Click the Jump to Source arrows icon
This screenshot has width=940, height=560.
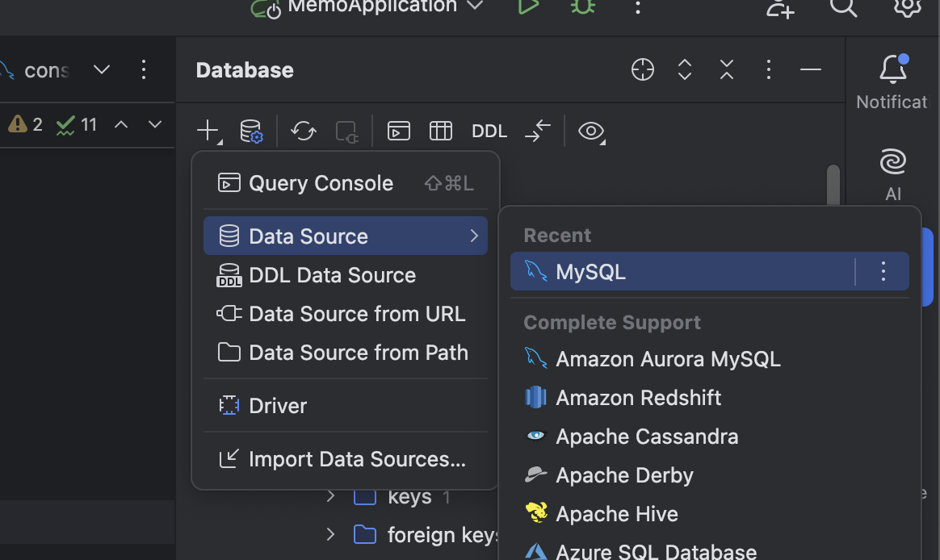[538, 131]
